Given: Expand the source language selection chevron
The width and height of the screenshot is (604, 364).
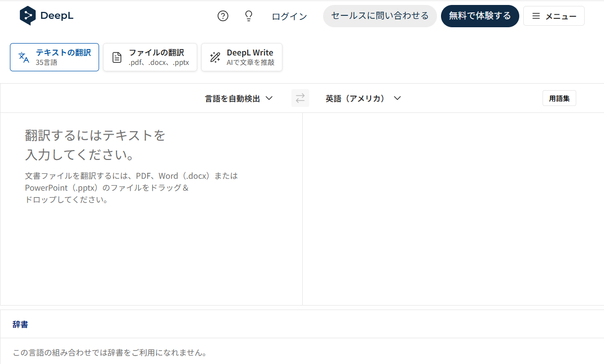Looking at the screenshot, I should pos(269,98).
